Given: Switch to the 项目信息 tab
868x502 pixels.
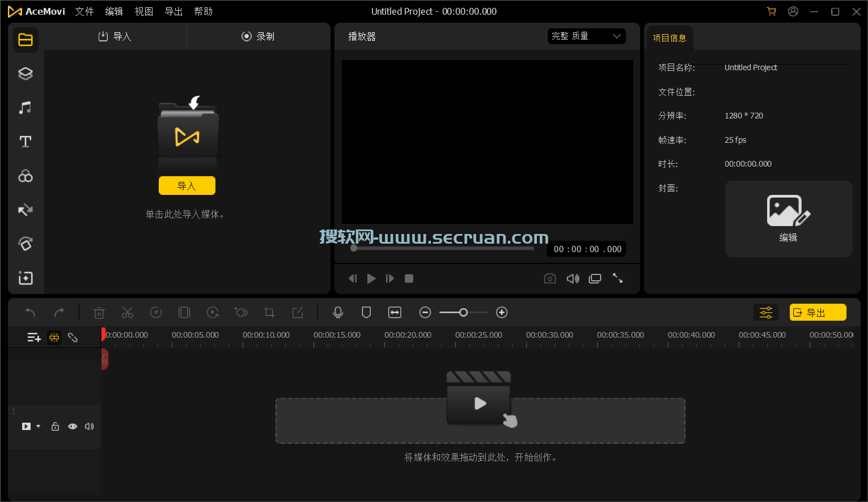Looking at the screenshot, I should pyautogui.click(x=670, y=38).
